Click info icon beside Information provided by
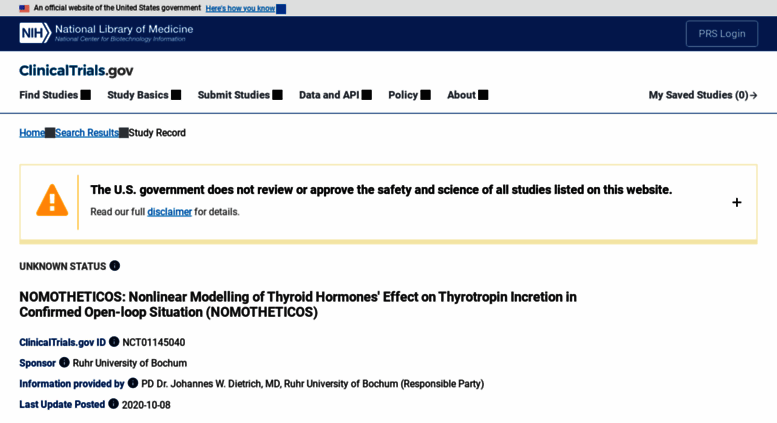The height and width of the screenshot is (423, 777). pyautogui.click(x=133, y=383)
